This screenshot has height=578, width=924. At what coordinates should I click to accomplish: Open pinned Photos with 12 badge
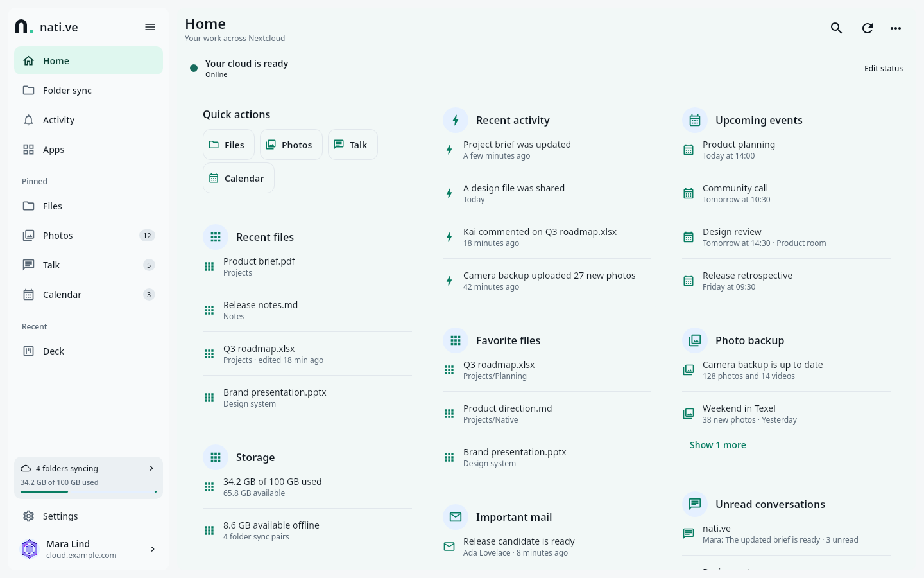coord(89,236)
